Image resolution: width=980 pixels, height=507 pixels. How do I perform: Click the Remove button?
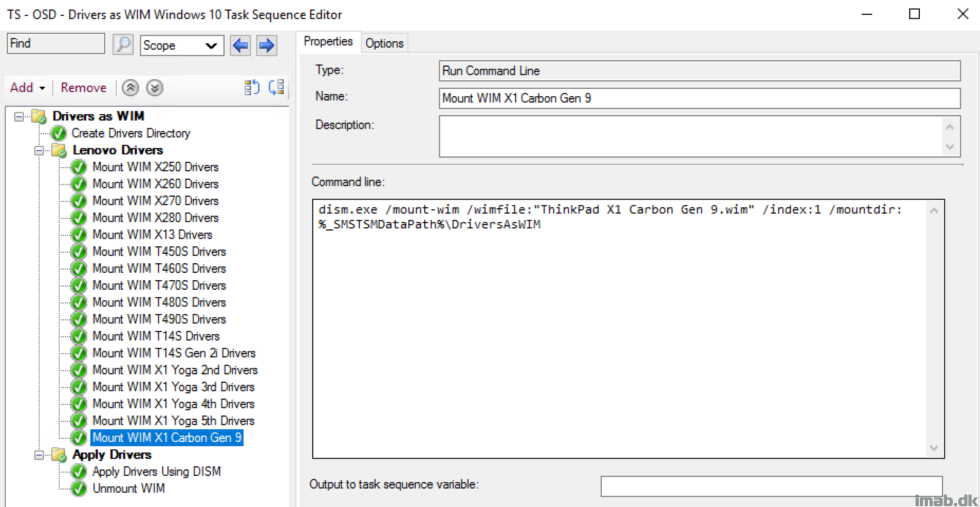[x=83, y=88]
